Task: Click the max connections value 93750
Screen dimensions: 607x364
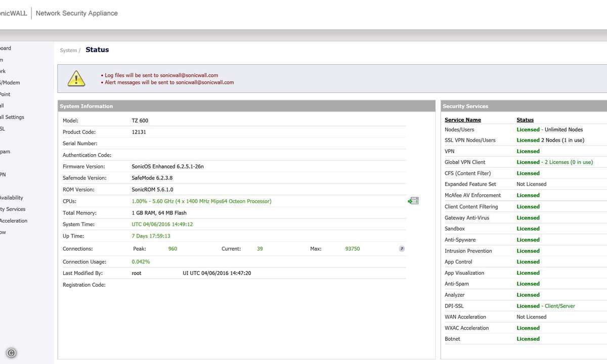Action: click(x=353, y=249)
